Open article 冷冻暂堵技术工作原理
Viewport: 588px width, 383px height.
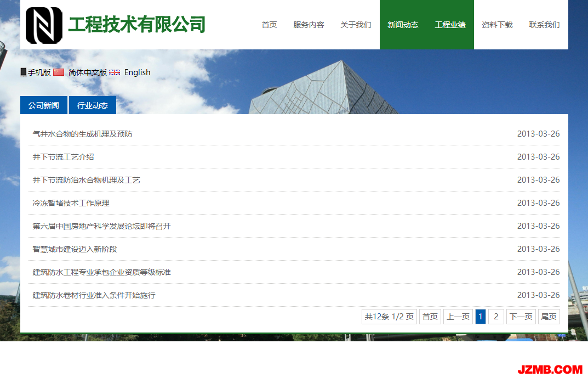click(71, 203)
